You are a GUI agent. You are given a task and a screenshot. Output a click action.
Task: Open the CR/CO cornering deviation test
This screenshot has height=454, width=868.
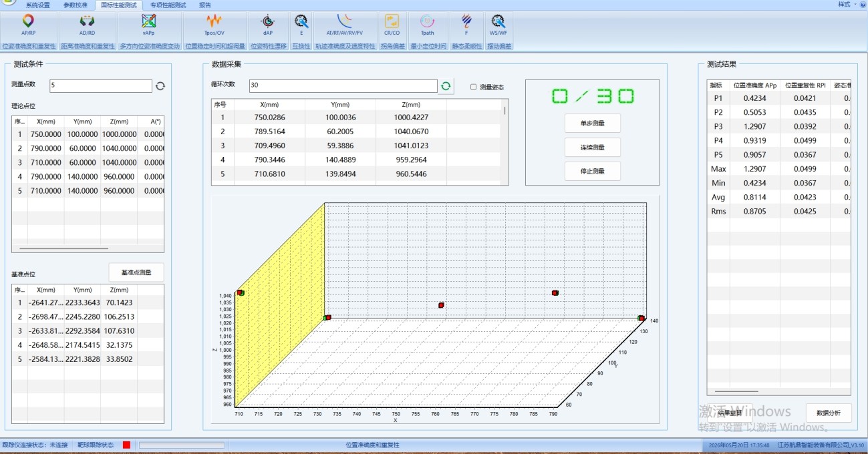(x=392, y=25)
